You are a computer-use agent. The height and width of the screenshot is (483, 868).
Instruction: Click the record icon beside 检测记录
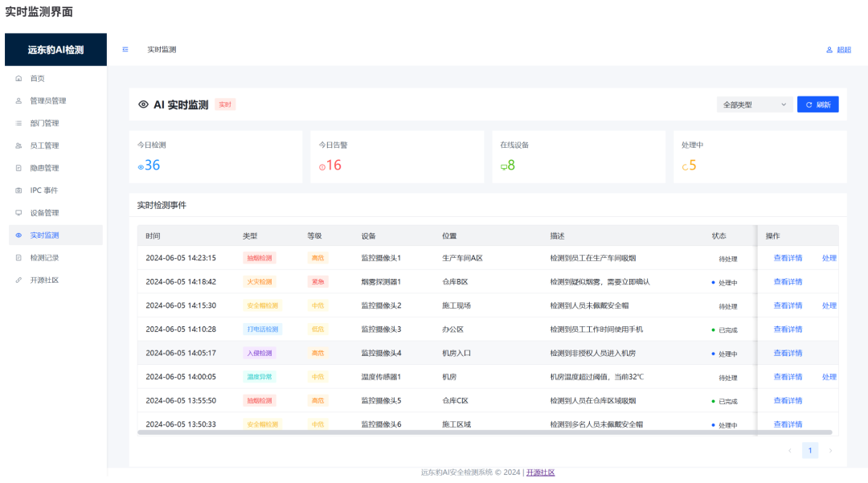click(x=18, y=258)
